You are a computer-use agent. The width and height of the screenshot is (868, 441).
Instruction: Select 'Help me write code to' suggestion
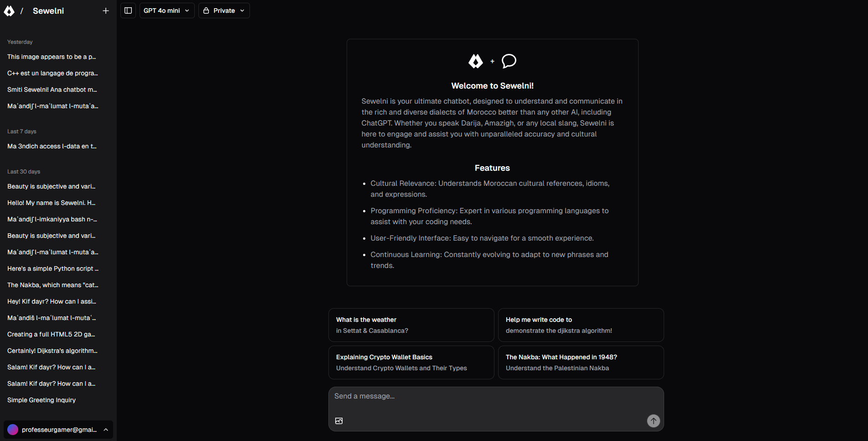[x=581, y=325]
